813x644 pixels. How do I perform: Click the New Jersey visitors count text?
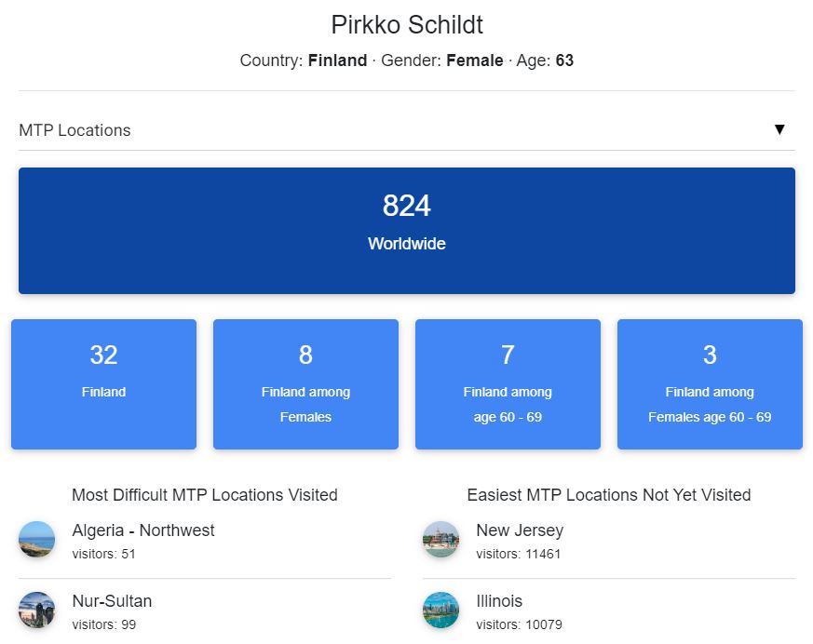519,554
